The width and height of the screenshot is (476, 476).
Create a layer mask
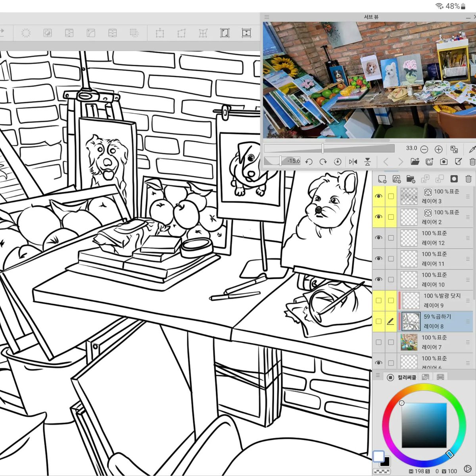click(454, 179)
